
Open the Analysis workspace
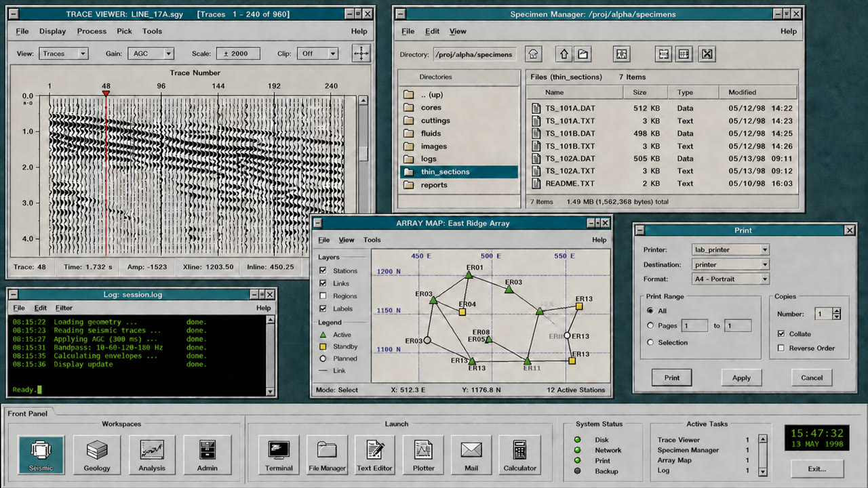pyautogui.click(x=152, y=455)
